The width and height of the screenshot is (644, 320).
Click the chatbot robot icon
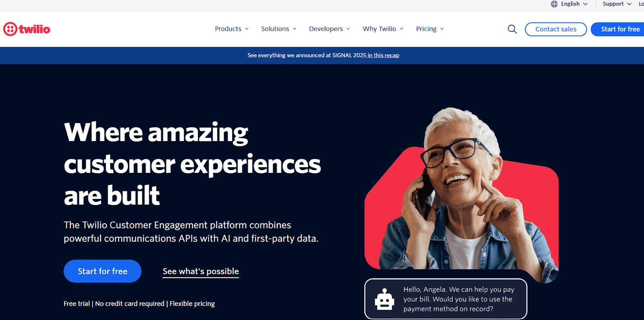coord(384,299)
